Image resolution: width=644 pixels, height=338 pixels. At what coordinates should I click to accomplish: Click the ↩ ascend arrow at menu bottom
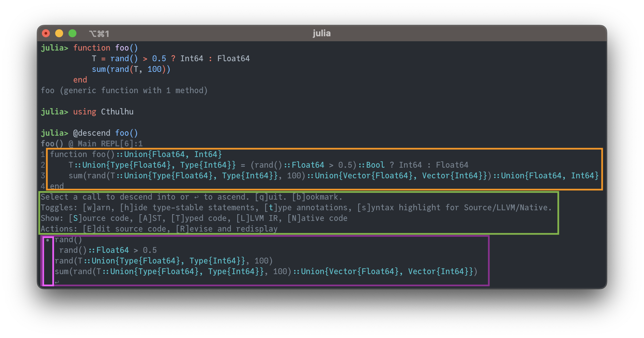tap(57, 282)
